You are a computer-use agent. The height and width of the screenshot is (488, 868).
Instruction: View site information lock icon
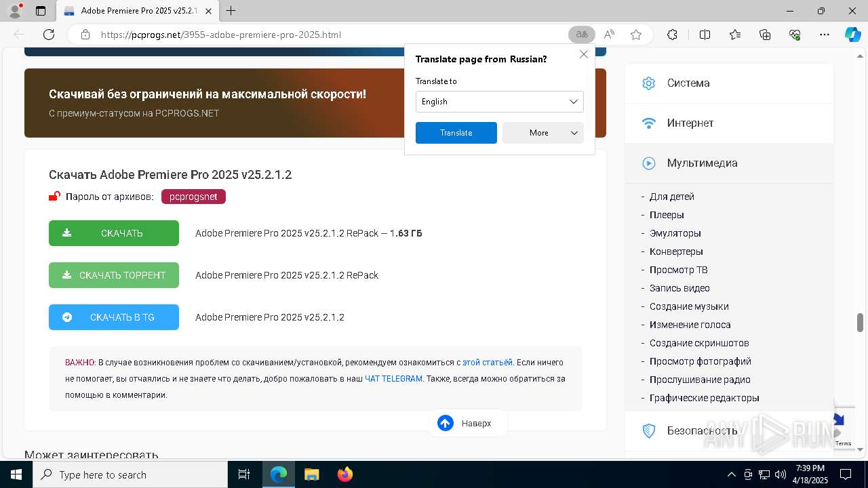click(x=85, y=35)
